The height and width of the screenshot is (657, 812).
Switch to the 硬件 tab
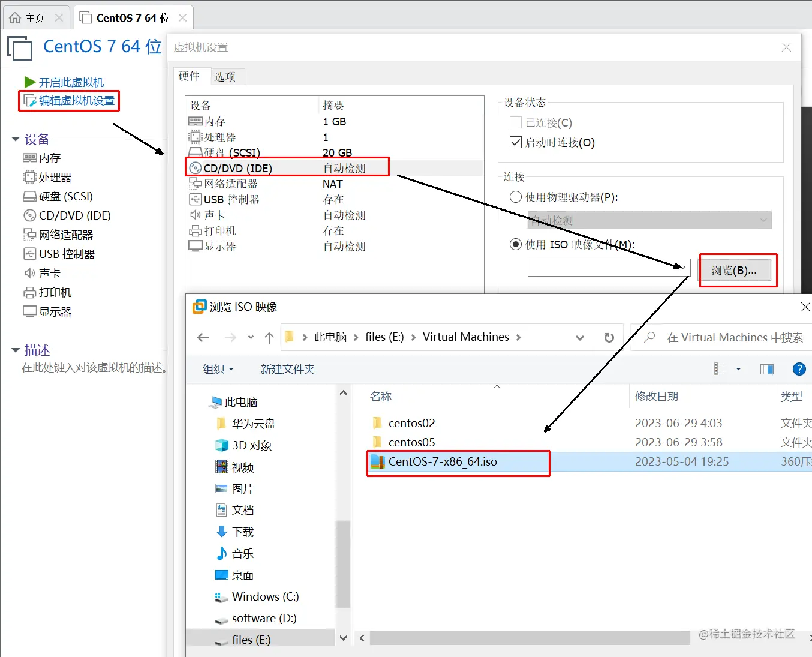coord(190,76)
